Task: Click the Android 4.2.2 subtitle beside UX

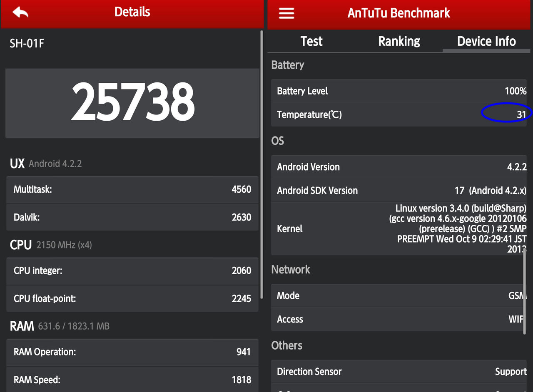Action: point(55,164)
